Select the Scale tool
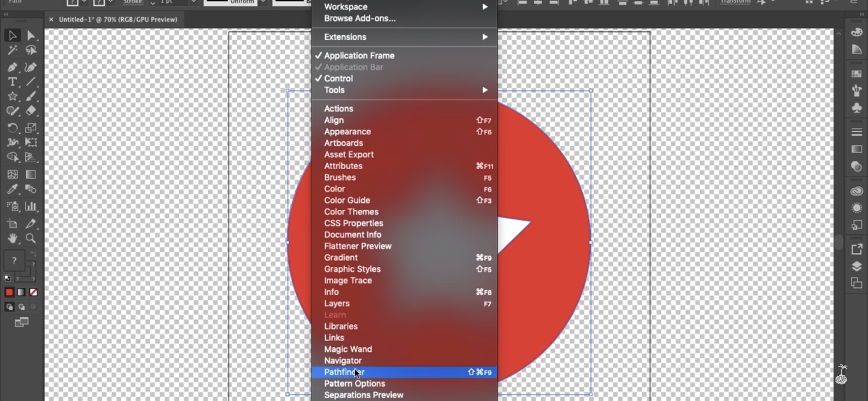This screenshot has width=868, height=401. [31, 128]
